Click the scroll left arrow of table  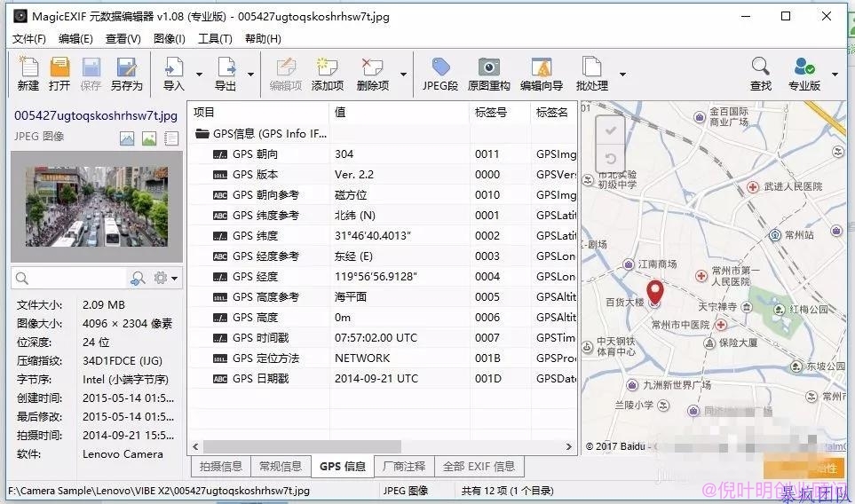(x=195, y=447)
